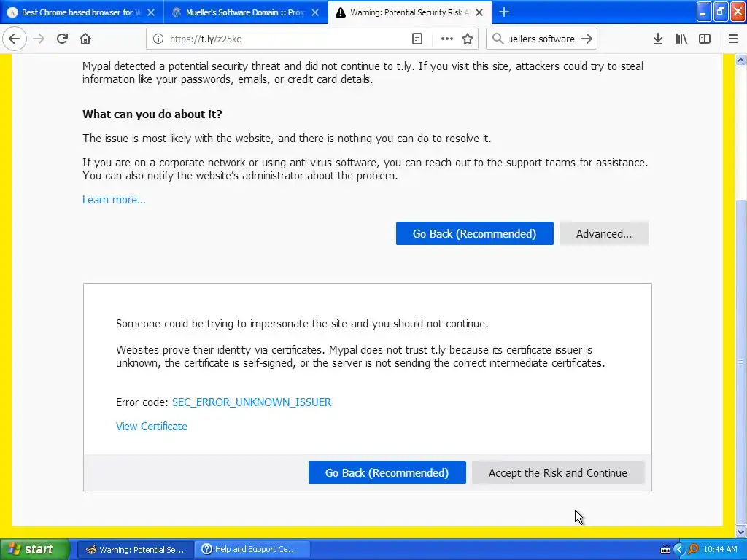Viewport: 747px width, 560px height.
Task: Toggle the sidebar view icon
Action: 705,39
